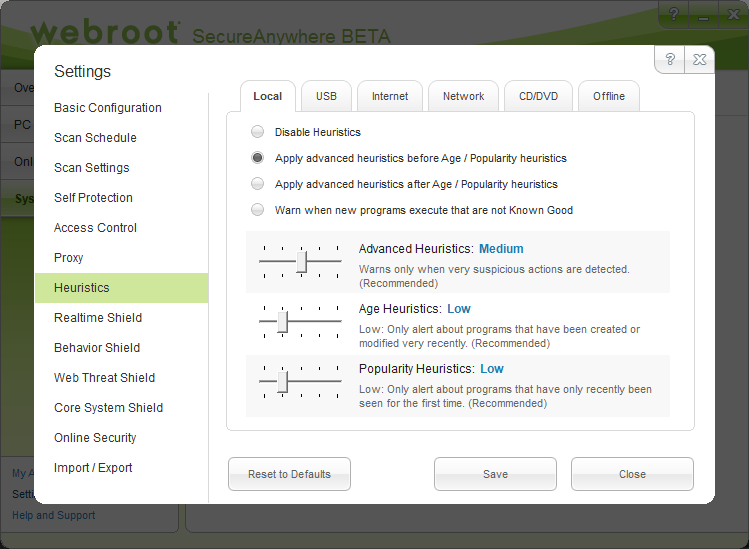This screenshot has height=549, width=749.
Task: Enable warn when new programs execute option
Action: (x=257, y=210)
